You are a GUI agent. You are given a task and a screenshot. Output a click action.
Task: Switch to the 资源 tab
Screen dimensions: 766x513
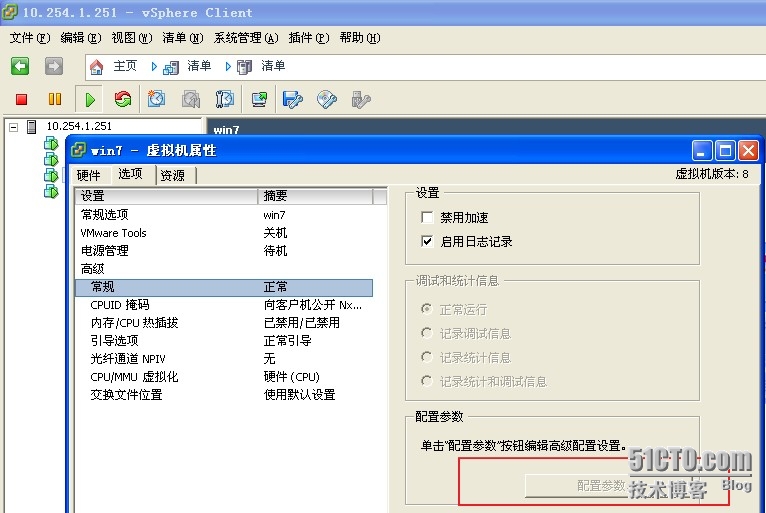click(173, 175)
